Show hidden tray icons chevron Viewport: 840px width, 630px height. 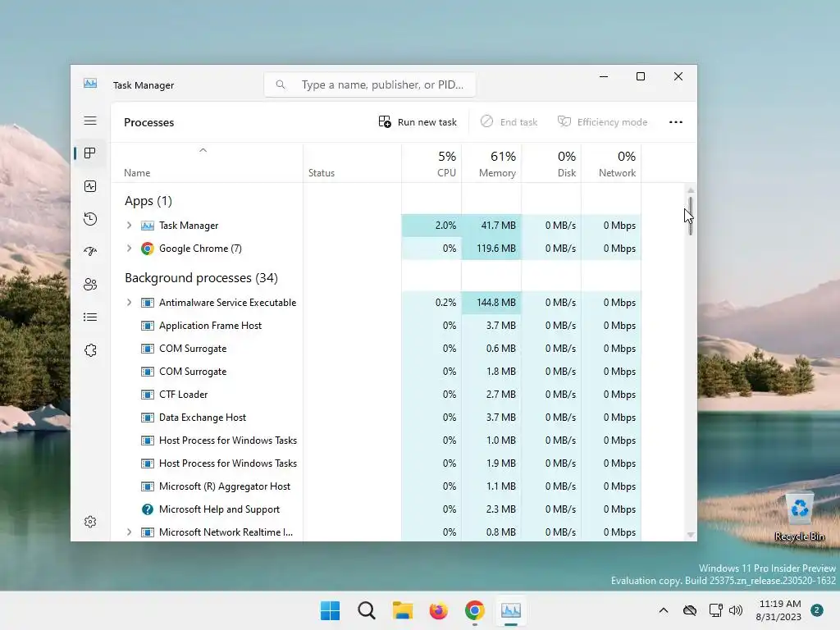[663, 610]
